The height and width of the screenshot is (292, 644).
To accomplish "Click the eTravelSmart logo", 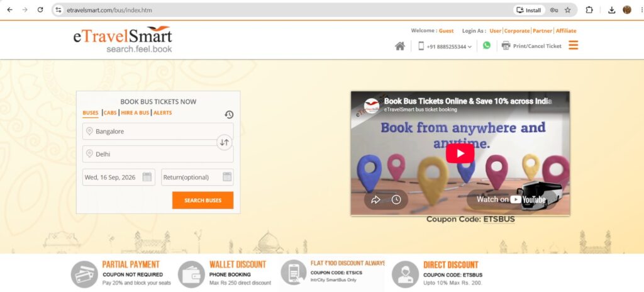I will [123, 40].
